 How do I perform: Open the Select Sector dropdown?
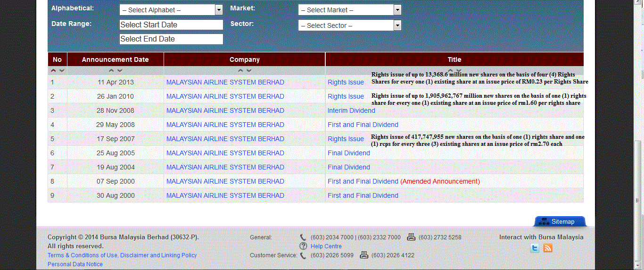point(350,25)
